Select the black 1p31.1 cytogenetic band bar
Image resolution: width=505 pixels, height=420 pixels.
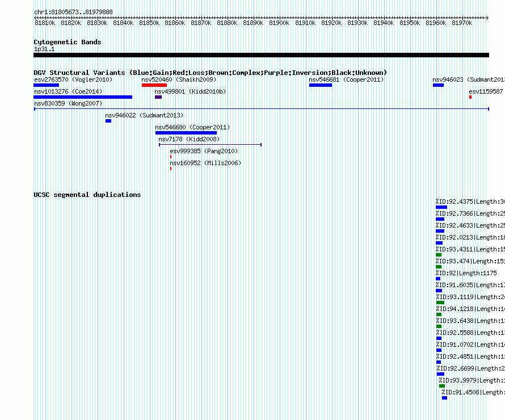coord(261,55)
